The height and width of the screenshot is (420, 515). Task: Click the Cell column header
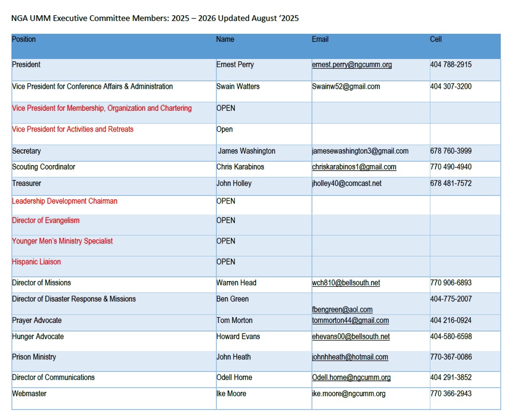[436, 39]
